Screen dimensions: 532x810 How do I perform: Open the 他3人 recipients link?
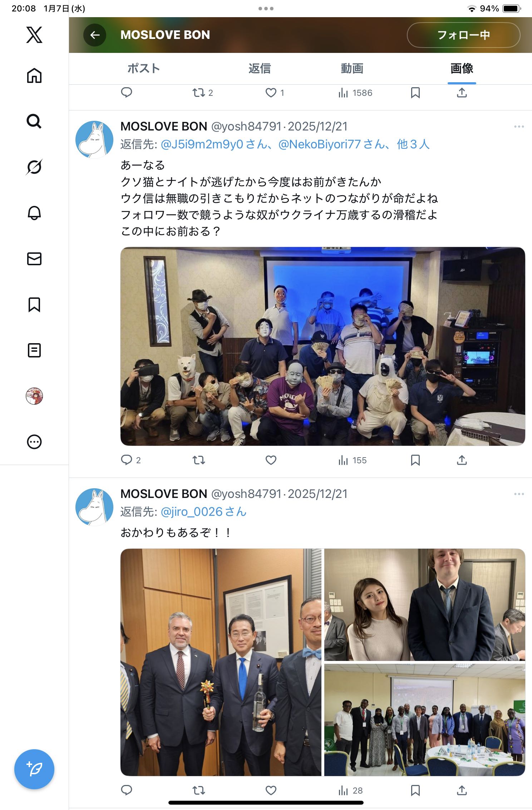tap(413, 144)
